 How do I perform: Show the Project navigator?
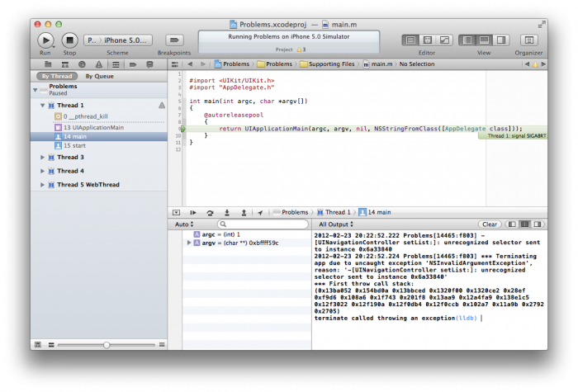pyautogui.click(x=48, y=64)
